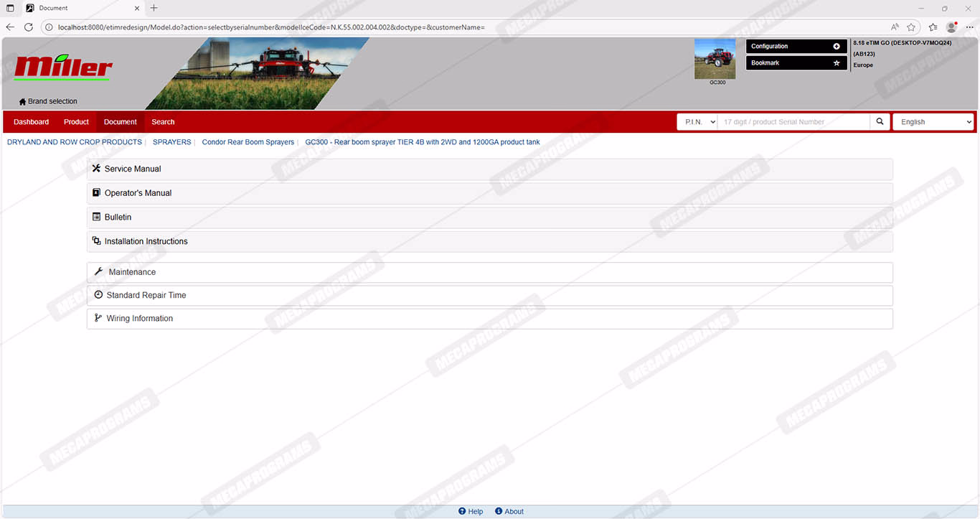Expand the Service Manual section
Image resolution: width=980 pixels, height=519 pixels.
pos(133,169)
